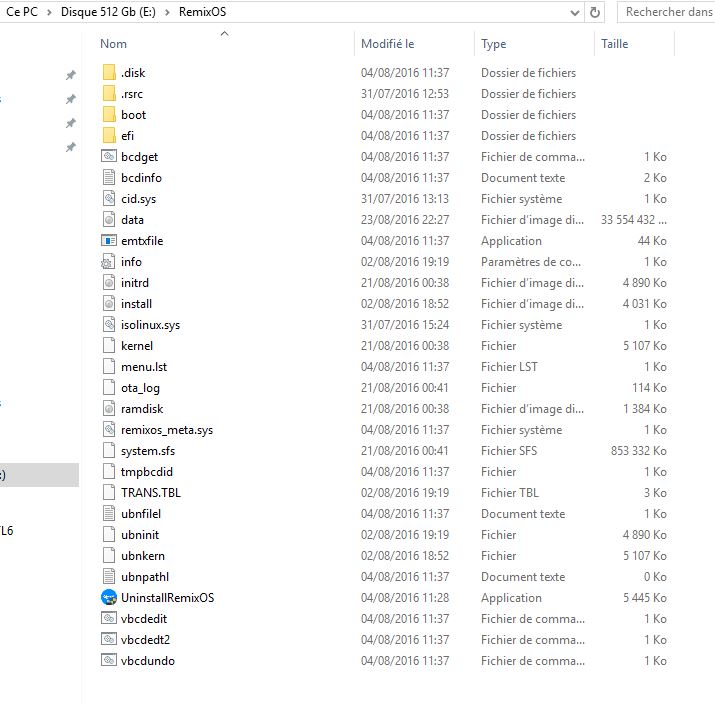715x710 pixels.
Task: Click the RemixOS breadcrumb segment
Action: 202,12
